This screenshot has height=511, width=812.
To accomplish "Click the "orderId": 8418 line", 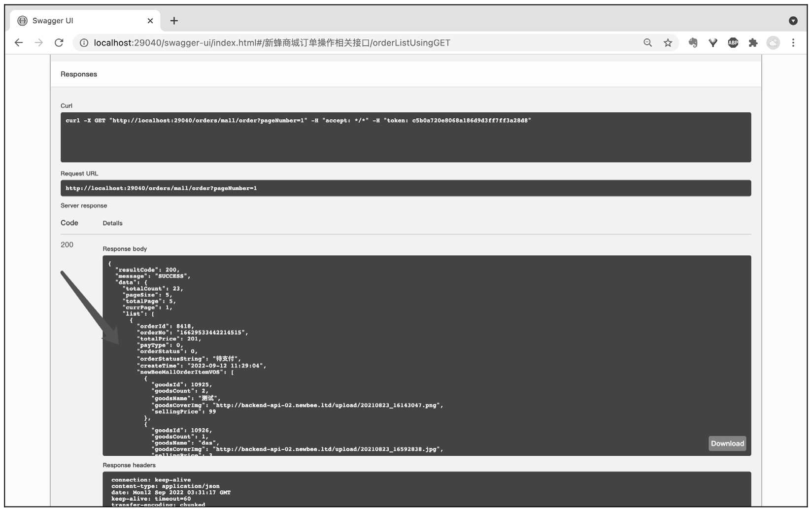I will tap(166, 326).
